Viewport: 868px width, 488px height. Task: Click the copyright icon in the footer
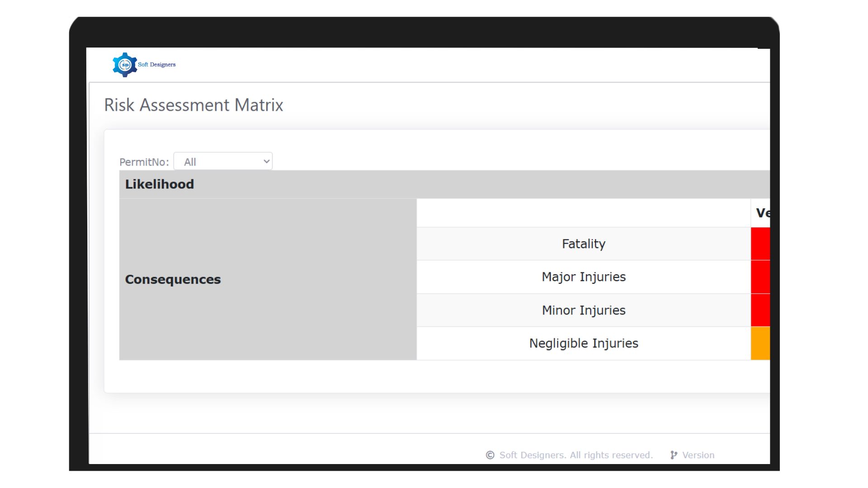point(490,455)
